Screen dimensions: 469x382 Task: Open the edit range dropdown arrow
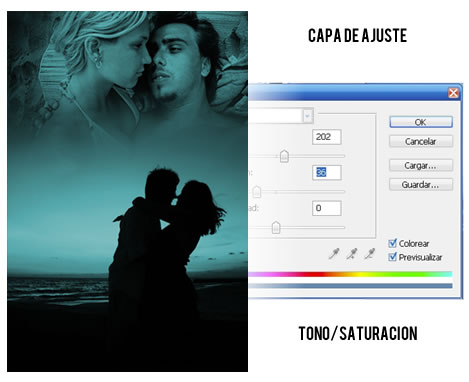308,116
